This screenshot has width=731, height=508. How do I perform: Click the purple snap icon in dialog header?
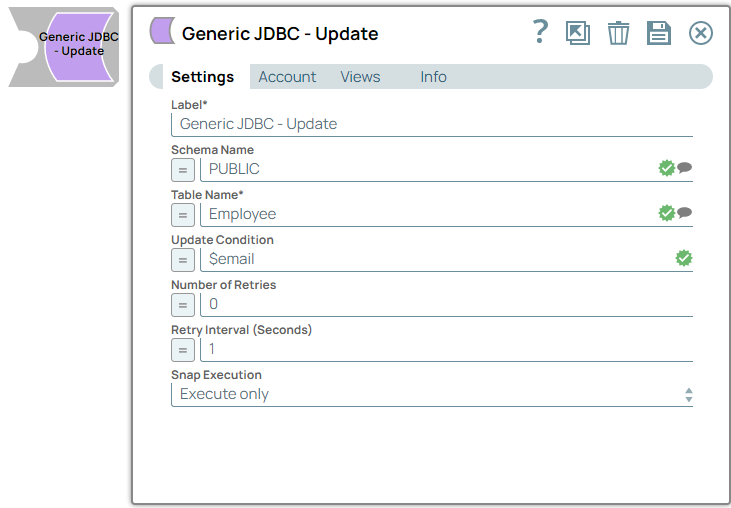tap(162, 32)
